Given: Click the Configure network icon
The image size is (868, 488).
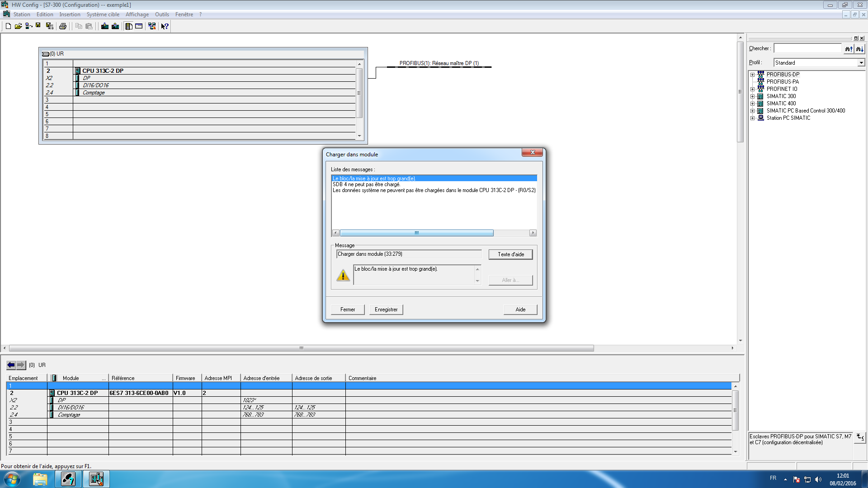Looking at the screenshot, I should pyautogui.click(x=152, y=26).
